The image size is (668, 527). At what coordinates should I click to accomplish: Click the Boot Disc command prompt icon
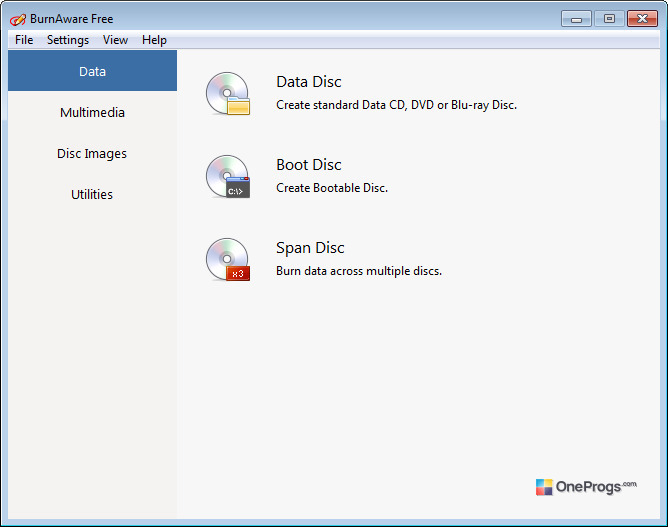[228, 176]
